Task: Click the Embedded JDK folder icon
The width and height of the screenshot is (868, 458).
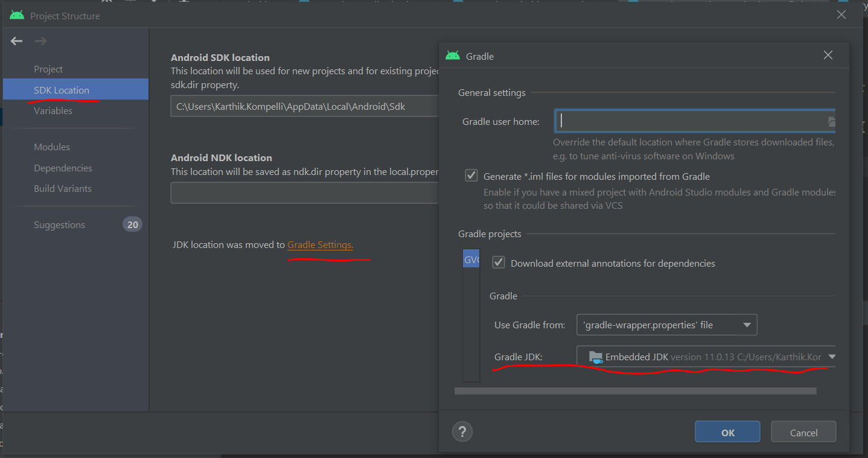Action: pyautogui.click(x=596, y=357)
